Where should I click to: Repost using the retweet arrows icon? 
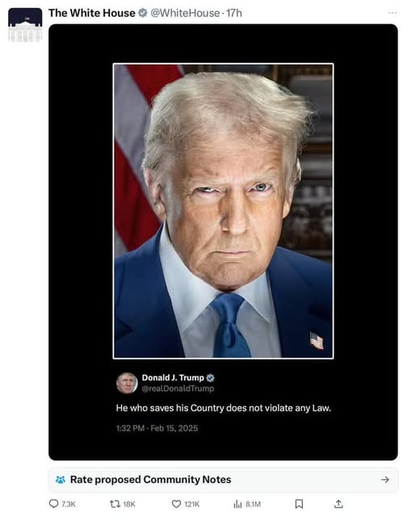coord(115,504)
